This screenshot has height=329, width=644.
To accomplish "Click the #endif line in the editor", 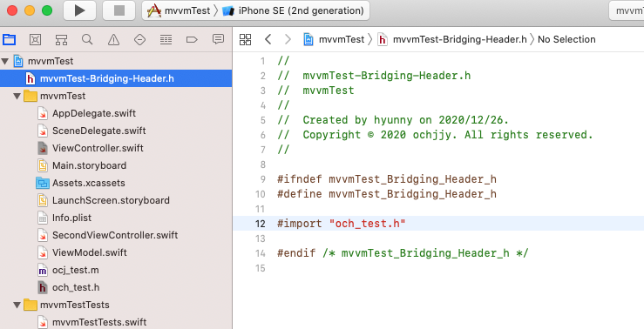I will tap(403, 253).
